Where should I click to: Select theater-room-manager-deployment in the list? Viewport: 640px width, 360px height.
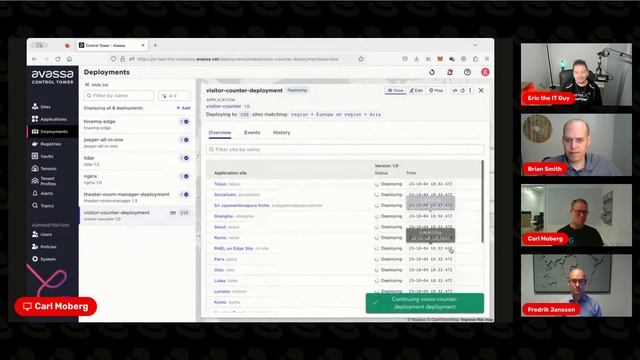pos(137,197)
